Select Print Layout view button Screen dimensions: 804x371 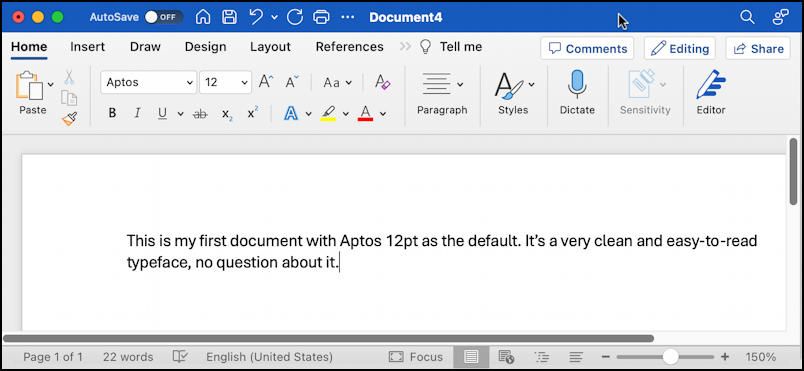(x=471, y=357)
